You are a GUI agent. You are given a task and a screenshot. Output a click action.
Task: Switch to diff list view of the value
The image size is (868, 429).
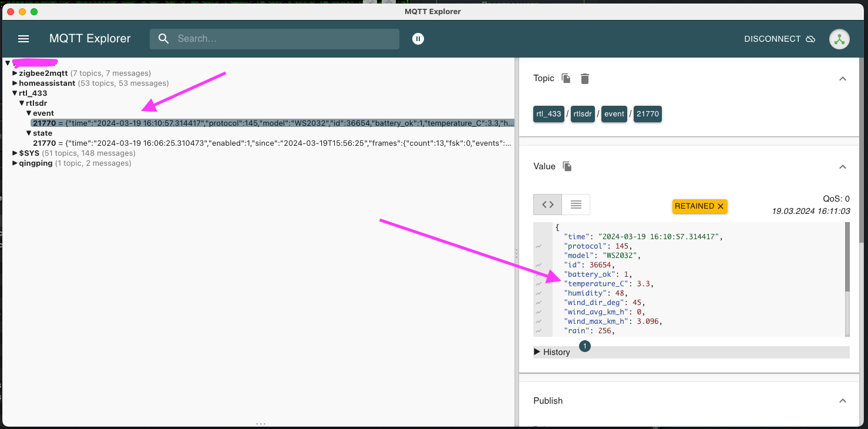[576, 205]
